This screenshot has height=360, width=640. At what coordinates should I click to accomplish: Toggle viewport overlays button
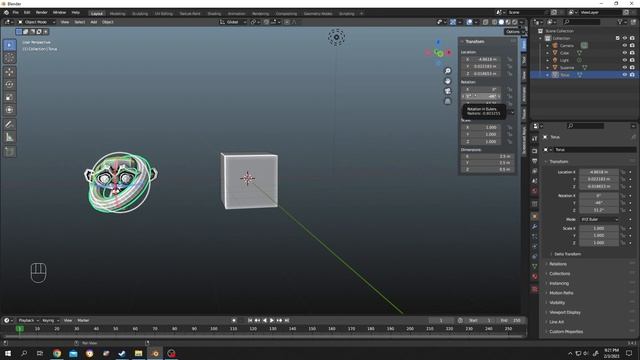click(x=469, y=22)
